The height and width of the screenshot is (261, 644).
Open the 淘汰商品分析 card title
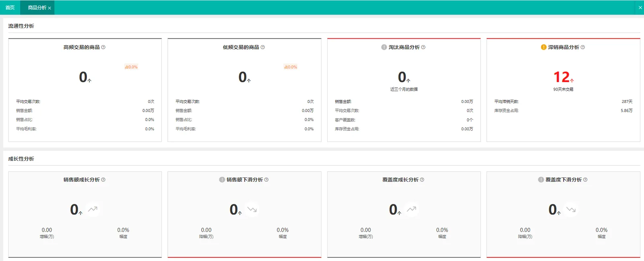click(404, 47)
